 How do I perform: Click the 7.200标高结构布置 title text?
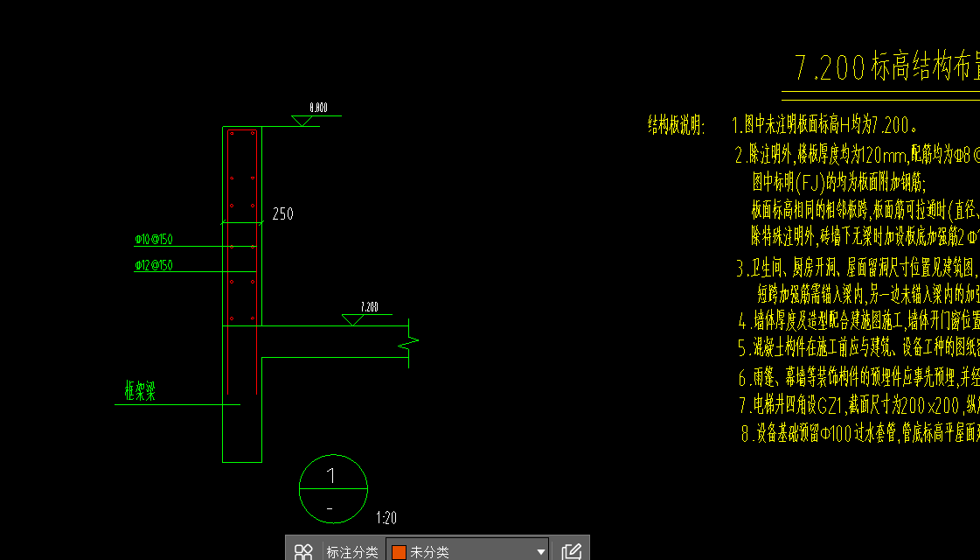[x=886, y=66]
